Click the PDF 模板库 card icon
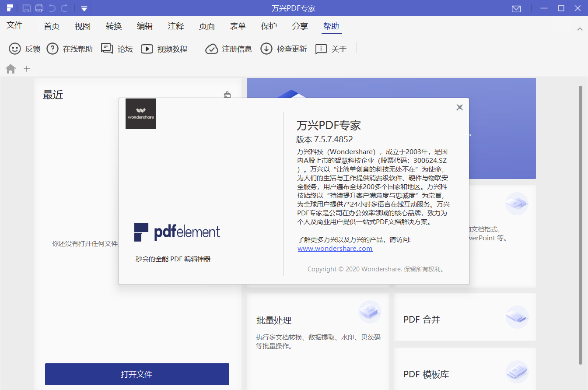This screenshot has height=390, width=588. pyautogui.click(x=517, y=372)
